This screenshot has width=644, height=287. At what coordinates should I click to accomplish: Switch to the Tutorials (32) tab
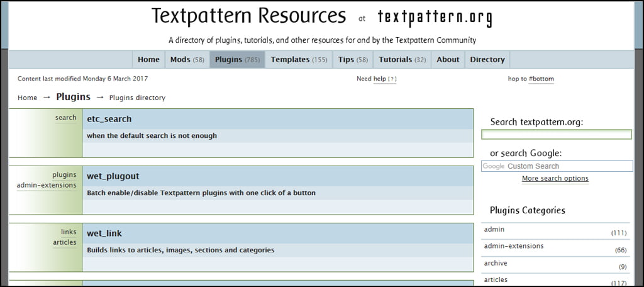tap(402, 60)
